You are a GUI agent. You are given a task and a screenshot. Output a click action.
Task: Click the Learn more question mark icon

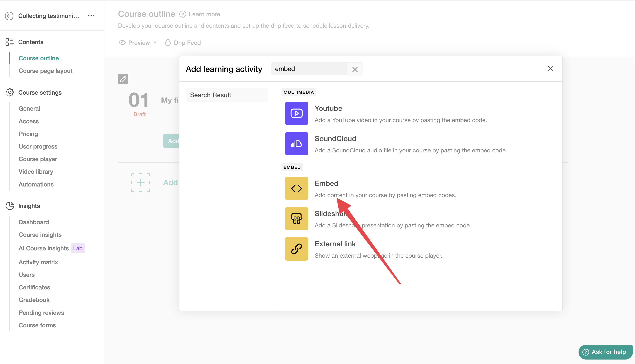(183, 14)
